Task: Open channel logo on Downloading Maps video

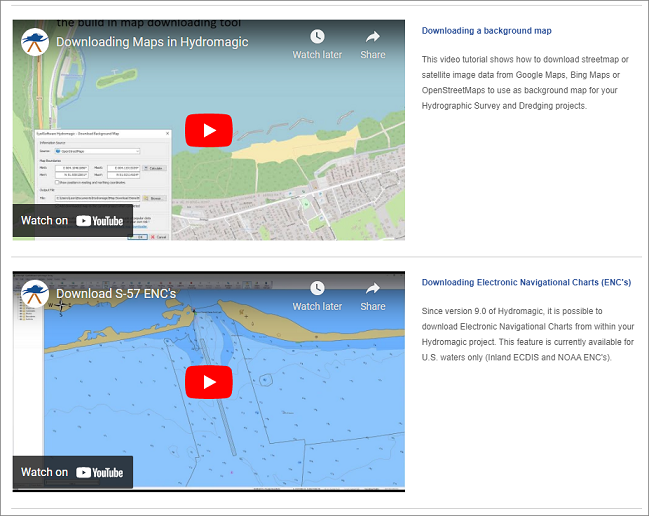Action: (35, 42)
